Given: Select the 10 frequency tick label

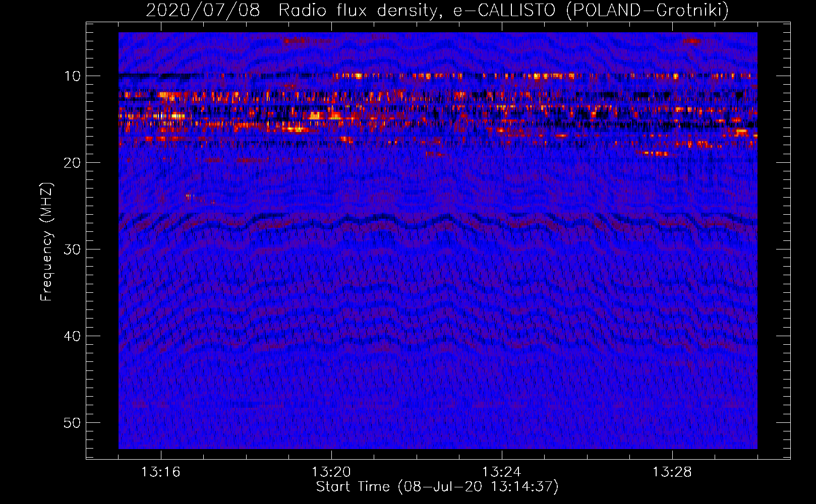Looking at the screenshot, I should (72, 76).
